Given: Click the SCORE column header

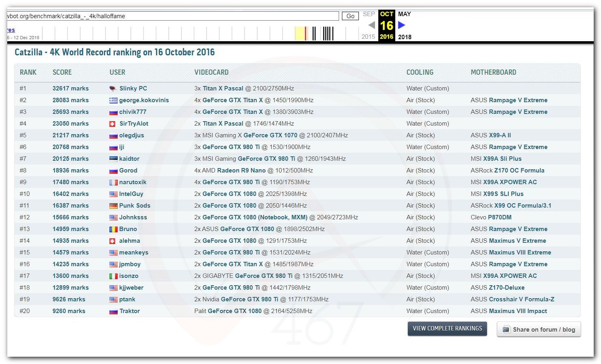Looking at the screenshot, I should tap(62, 72).
